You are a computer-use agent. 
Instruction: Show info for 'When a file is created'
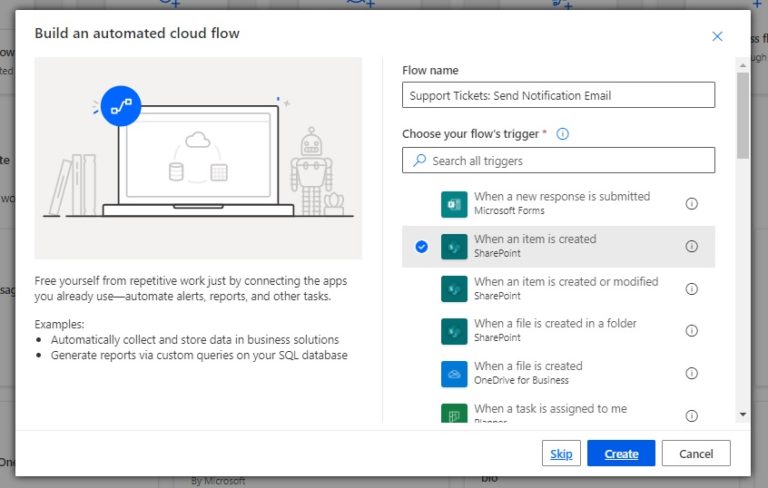(691, 373)
